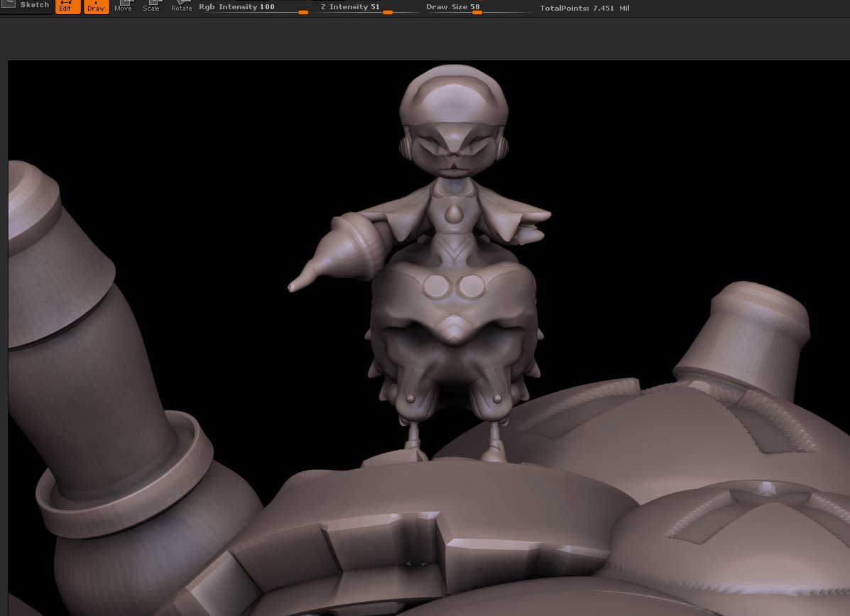Screen dimensions: 850x616
Task: Click the character's helmeted head on canvas
Action: (x=454, y=120)
